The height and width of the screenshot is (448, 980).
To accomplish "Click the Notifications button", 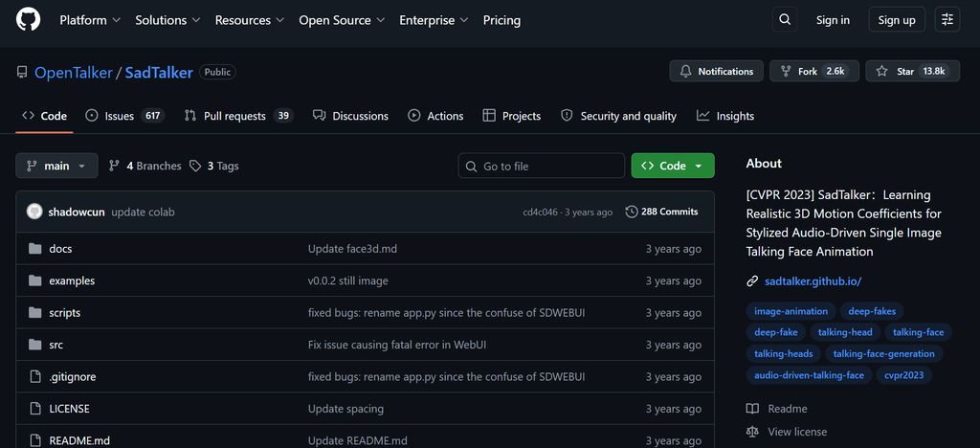I will (716, 71).
